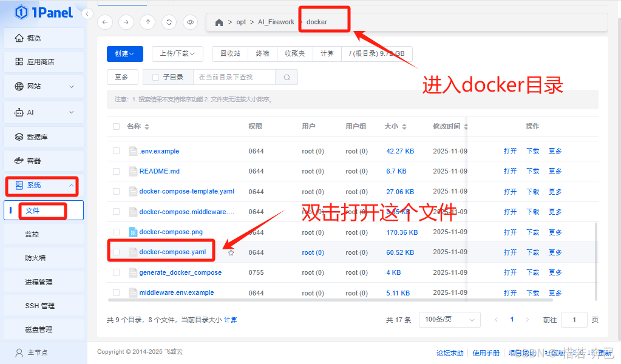The height and width of the screenshot is (364, 621).
Task: Open the 论坛求助 forum link
Action: pos(450,353)
